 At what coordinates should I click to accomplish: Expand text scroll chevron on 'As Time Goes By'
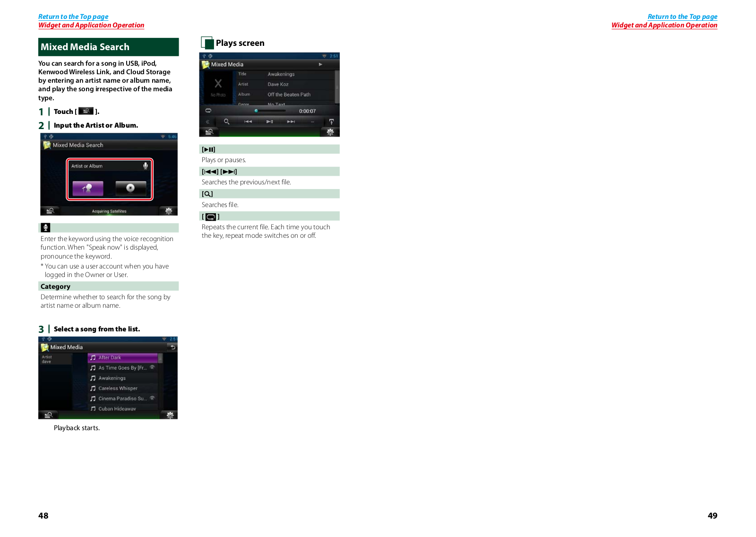pos(152,367)
